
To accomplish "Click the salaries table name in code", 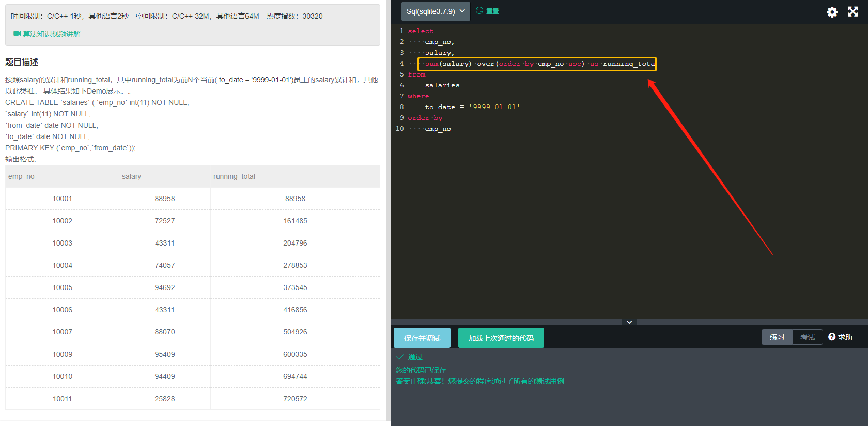I will tap(442, 85).
